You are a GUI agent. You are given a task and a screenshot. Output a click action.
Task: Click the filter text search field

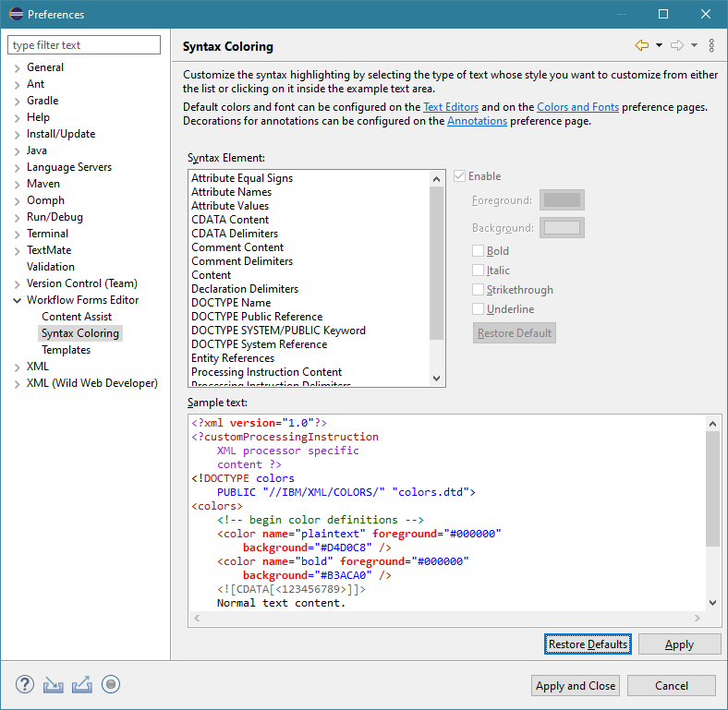point(85,45)
